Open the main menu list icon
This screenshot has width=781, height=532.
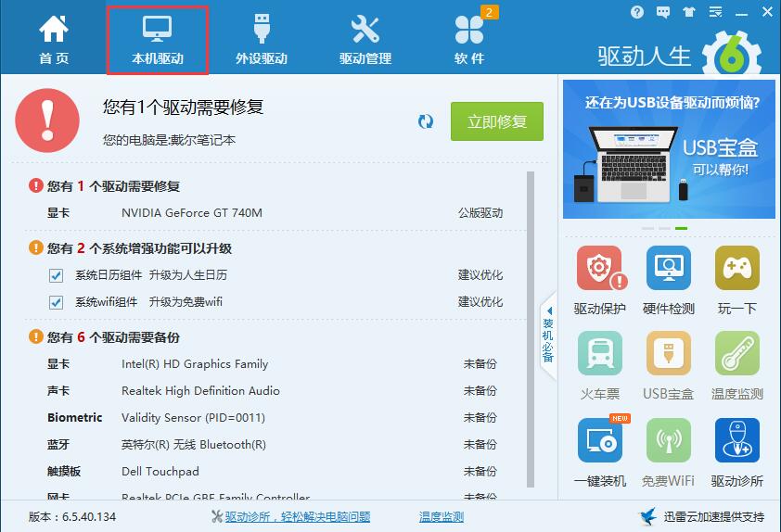715,12
